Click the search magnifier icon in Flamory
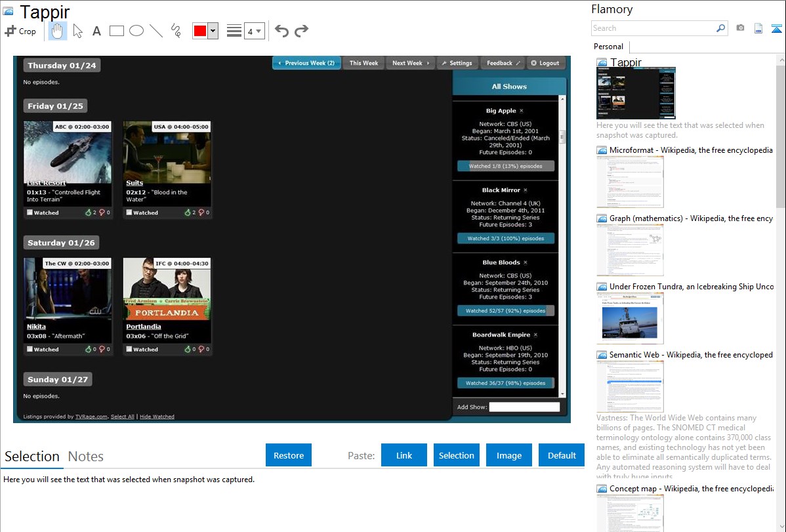Viewport: 786px width, 532px height. (x=720, y=28)
